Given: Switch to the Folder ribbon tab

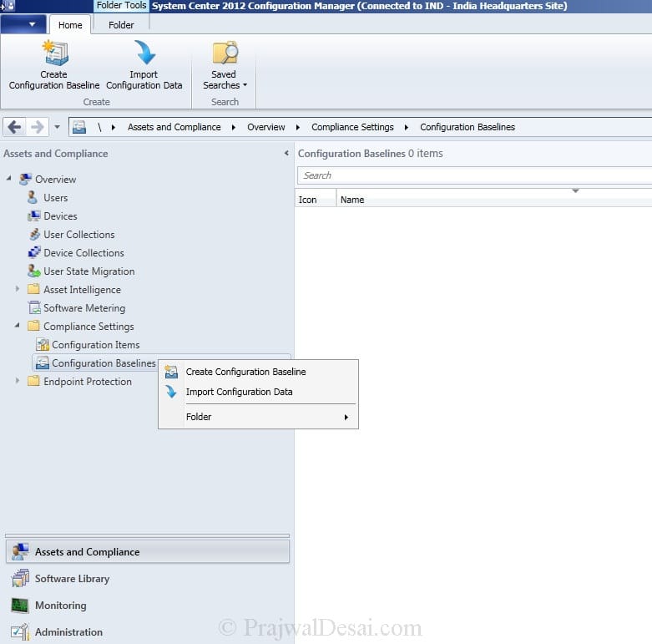Looking at the screenshot, I should [x=121, y=25].
